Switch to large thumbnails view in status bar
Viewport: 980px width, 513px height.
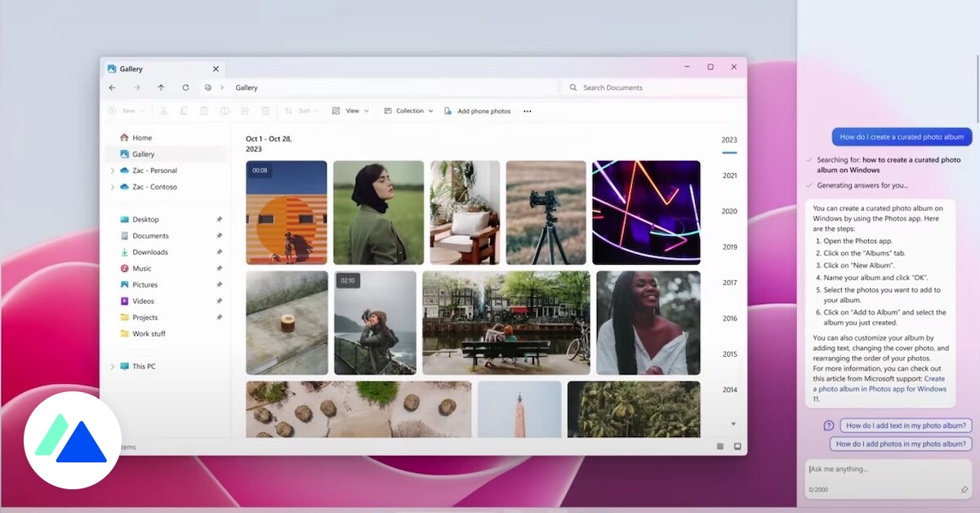[x=737, y=447]
